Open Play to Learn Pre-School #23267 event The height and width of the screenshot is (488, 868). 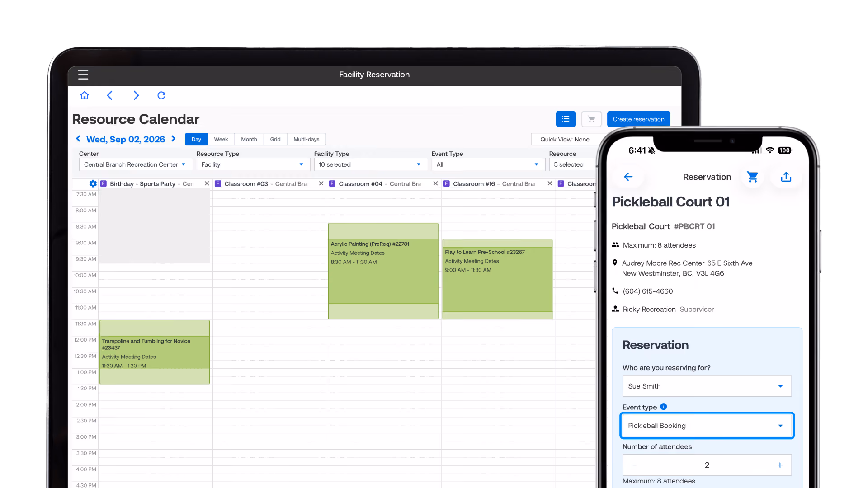[x=497, y=279]
